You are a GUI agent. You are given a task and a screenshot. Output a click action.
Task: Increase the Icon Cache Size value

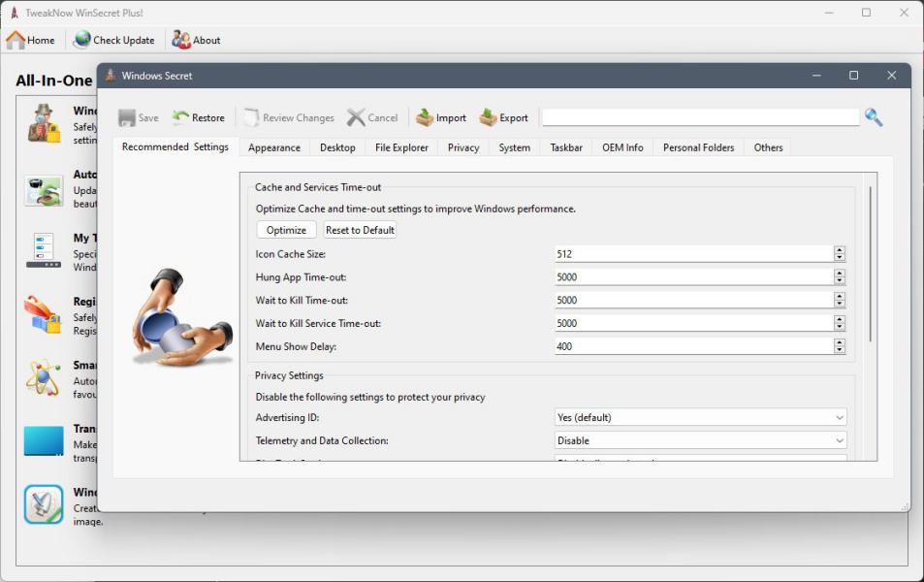840,250
